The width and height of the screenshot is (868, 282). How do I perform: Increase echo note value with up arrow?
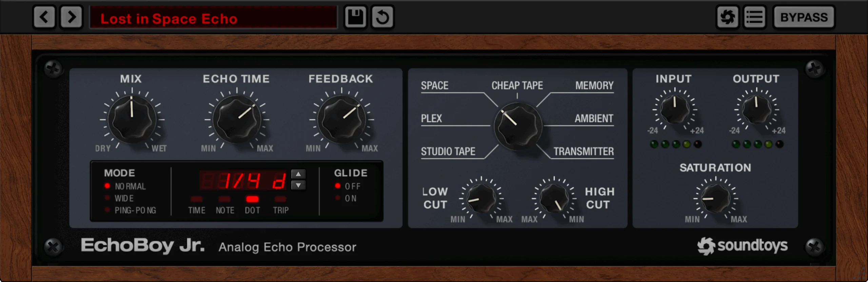click(x=298, y=174)
